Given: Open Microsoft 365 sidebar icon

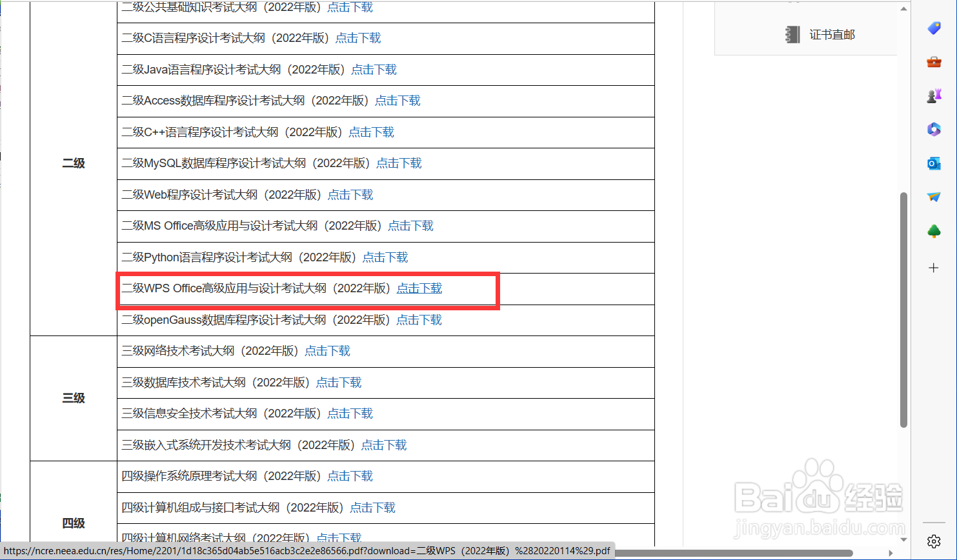Looking at the screenshot, I should (x=934, y=130).
